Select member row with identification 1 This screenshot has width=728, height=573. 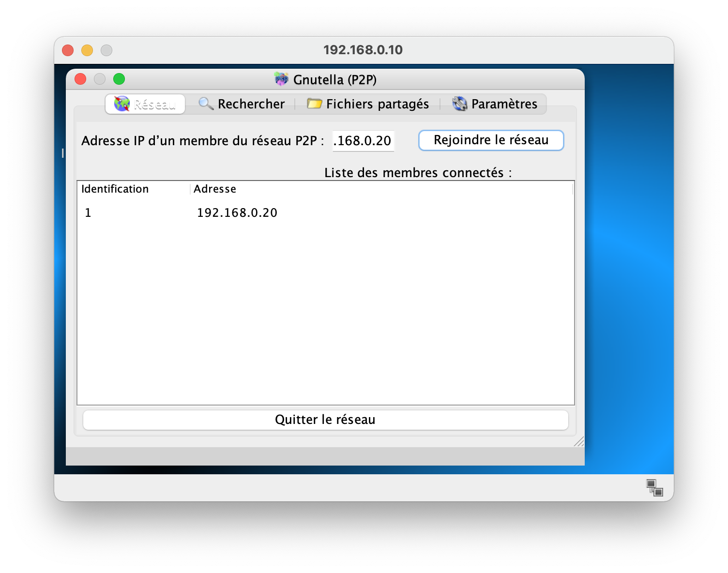point(88,213)
